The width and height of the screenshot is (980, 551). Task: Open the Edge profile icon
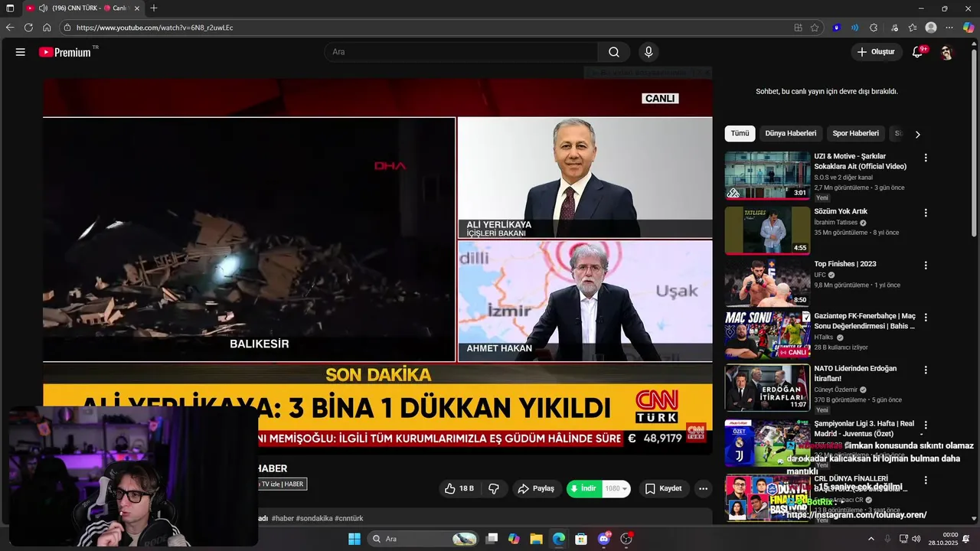(x=931, y=28)
